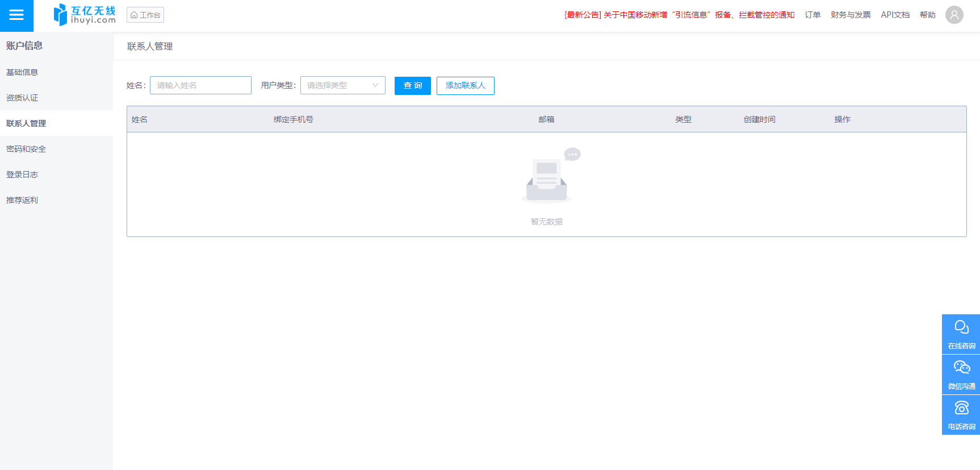Go to 工作台 home workspace
The image size is (980, 470).
pyautogui.click(x=145, y=15)
